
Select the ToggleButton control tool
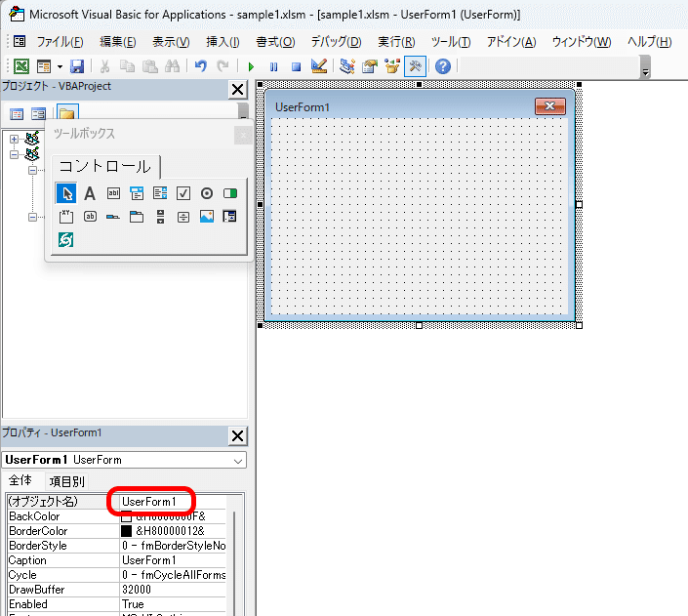tap(230, 193)
